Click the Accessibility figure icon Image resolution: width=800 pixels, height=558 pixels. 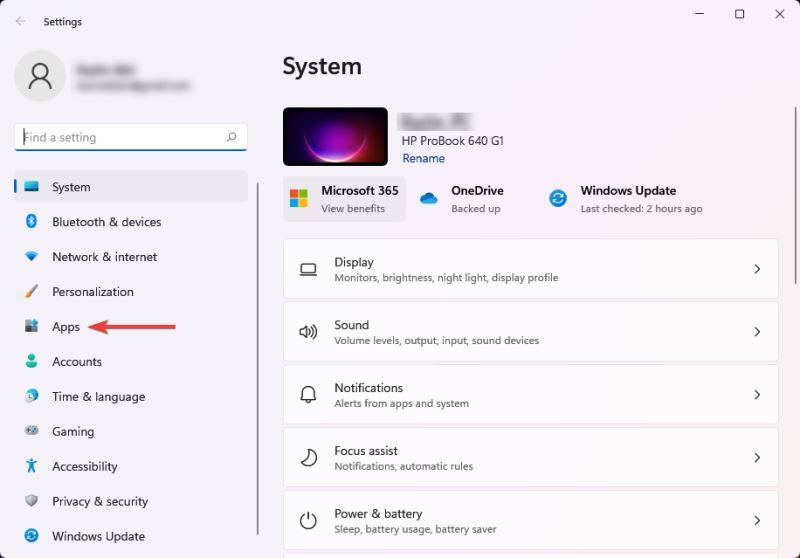(x=31, y=467)
